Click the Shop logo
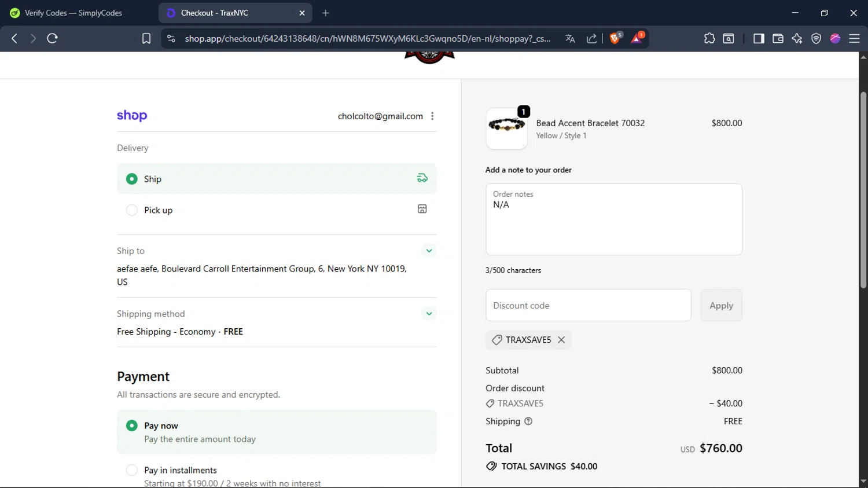Screen dimensions: 868x488 (x=132, y=116)
